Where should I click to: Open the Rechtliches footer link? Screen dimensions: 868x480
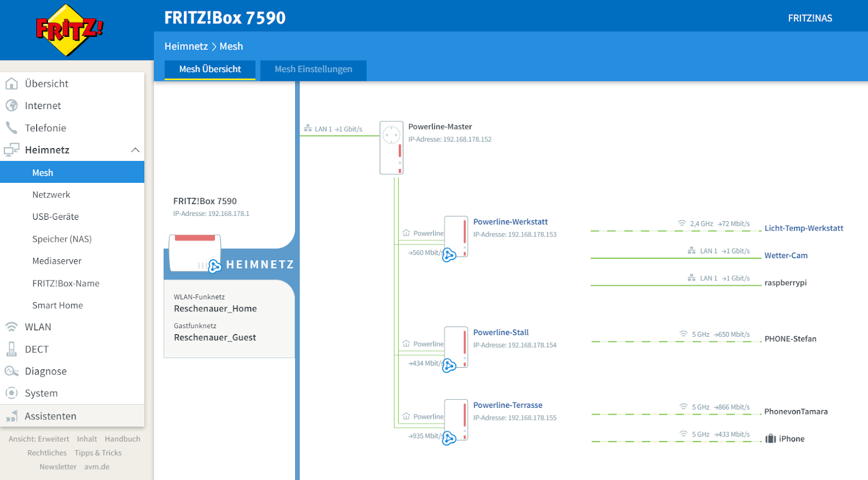pyautogui.click(x=47, y=453)
